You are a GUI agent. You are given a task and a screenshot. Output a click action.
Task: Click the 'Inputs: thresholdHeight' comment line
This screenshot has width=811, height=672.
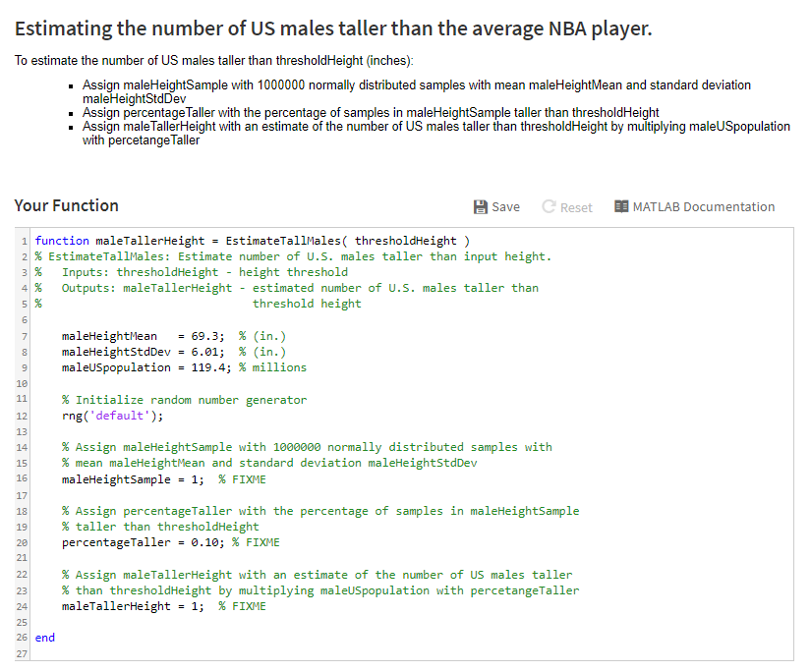191,272
